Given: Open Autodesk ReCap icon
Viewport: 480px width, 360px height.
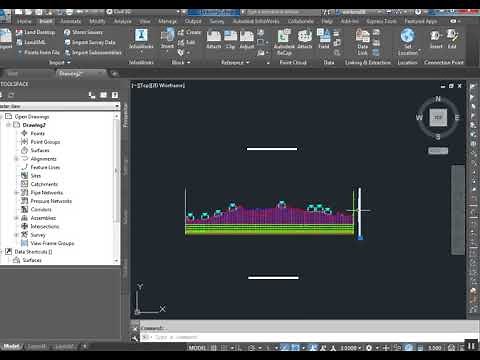Looking at the screenshot, I should click(284, 36).
